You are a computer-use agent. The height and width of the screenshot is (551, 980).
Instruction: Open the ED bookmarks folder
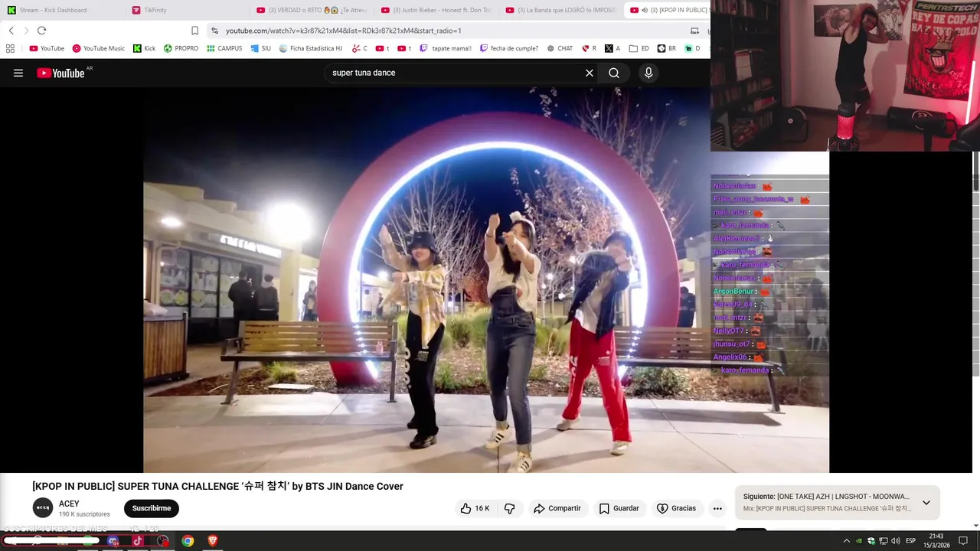click(x=639, y=48)
